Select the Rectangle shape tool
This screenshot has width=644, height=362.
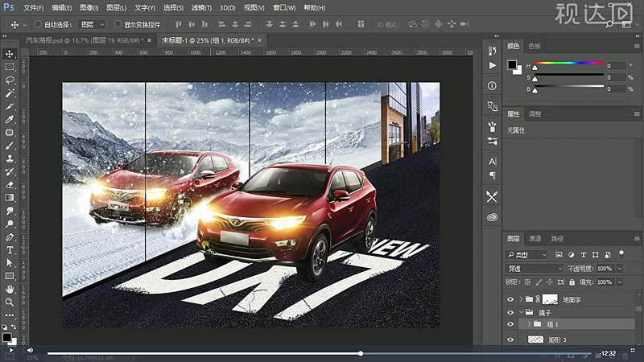click(x=10, y=276)
